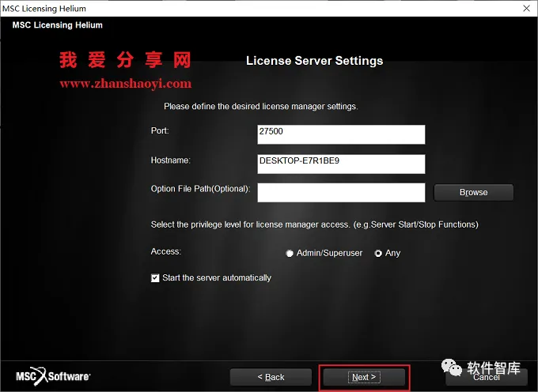Close the MSC Licensing Helium window
The width and height of the screenshot is (538, 392).
pos(527,8)
